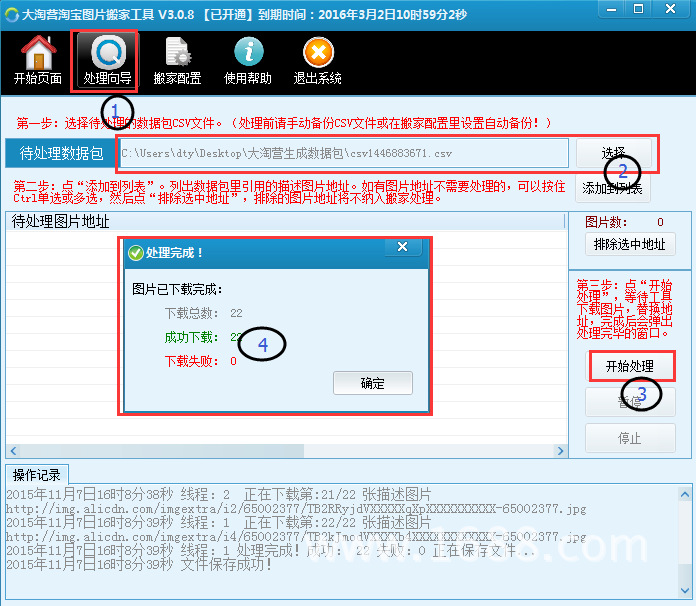Click the image list horizontal scrollbar thumb
The height and width of the screenshot is (606, 696).
pos(162,451)
